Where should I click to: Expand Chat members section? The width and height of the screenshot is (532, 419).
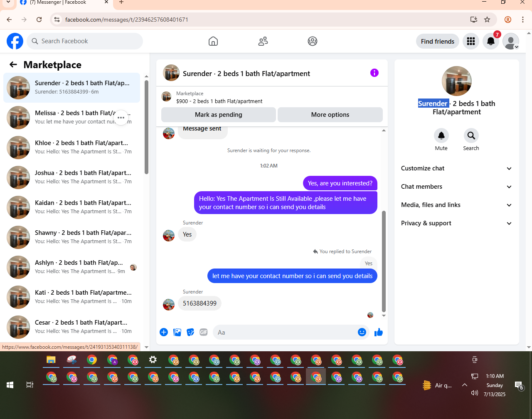[457, 187]
